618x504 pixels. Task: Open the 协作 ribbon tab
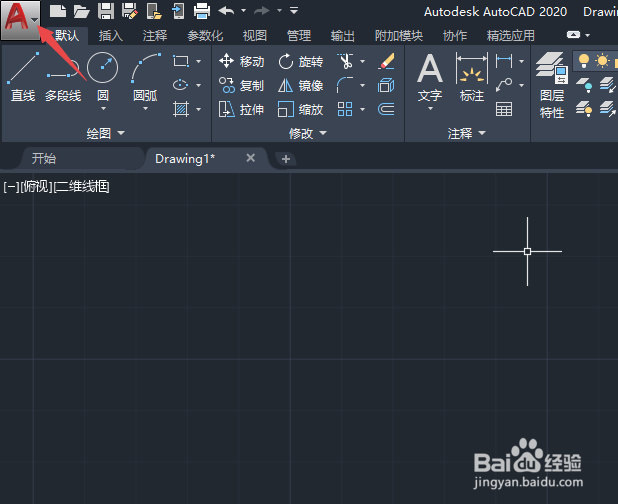click(x=455, y=36)
